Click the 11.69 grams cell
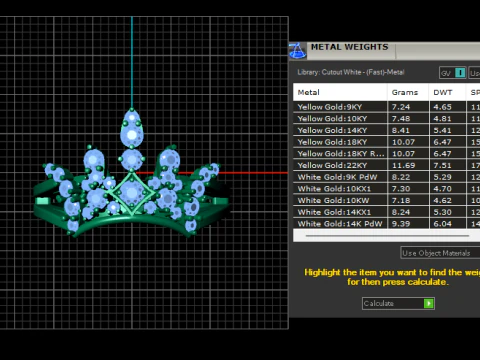 click(x=408, y=165)
